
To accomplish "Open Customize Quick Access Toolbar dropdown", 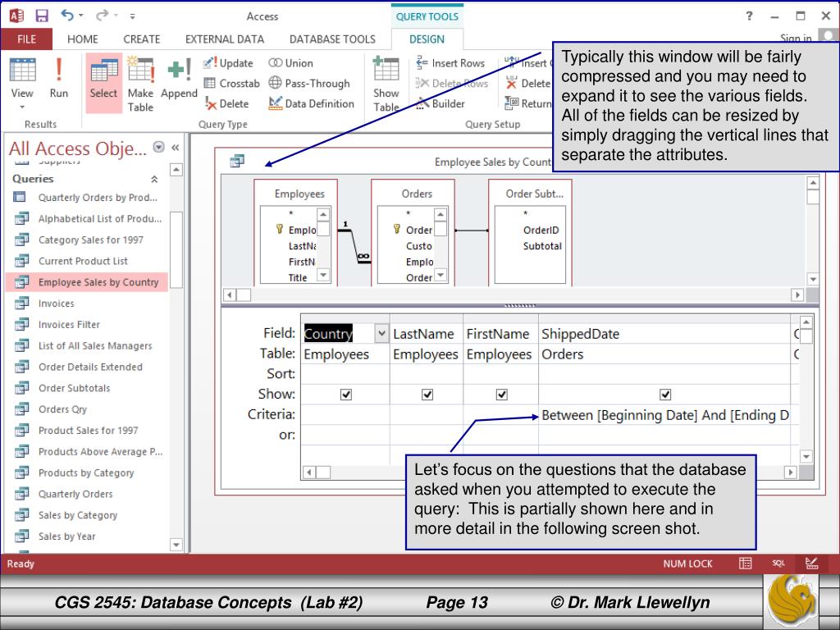I will pos(132,16).
